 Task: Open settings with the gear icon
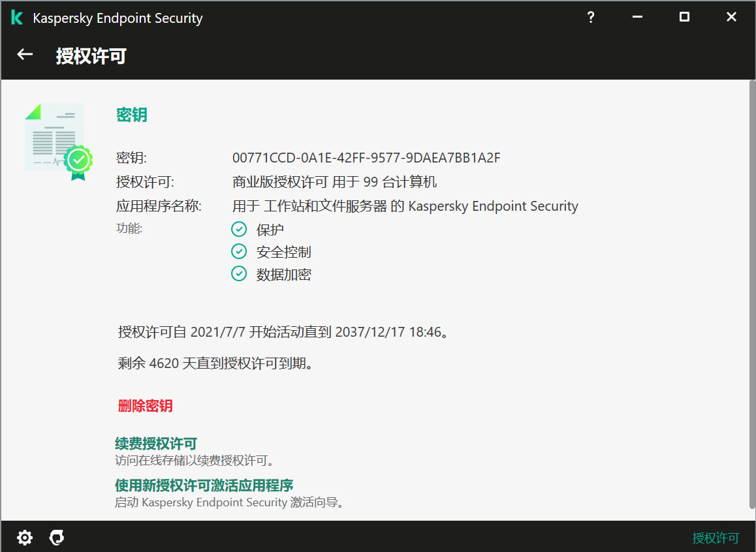(x=25, y=538)
